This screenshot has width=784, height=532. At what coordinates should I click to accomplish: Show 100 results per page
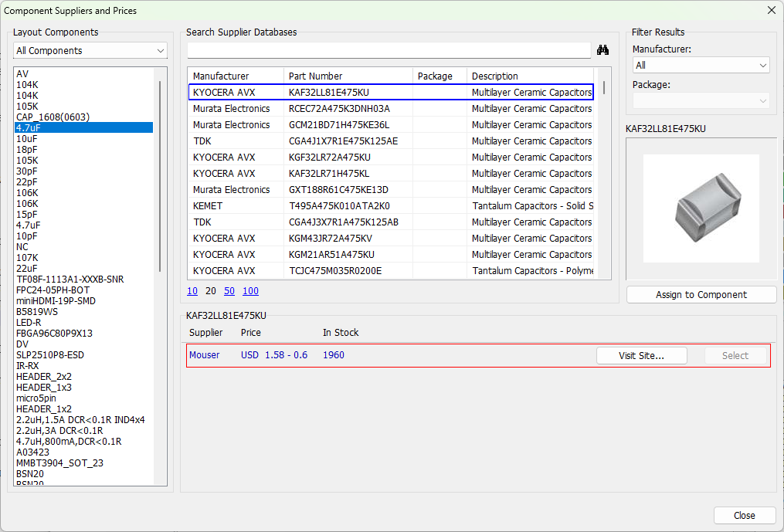pos(250,291)
